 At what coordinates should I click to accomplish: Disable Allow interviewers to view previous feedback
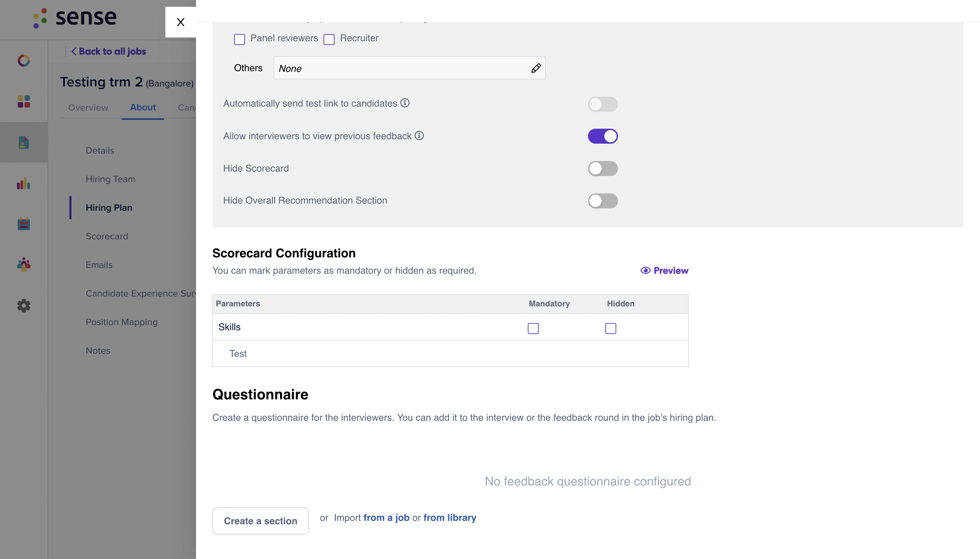click(x=602, y=136)
